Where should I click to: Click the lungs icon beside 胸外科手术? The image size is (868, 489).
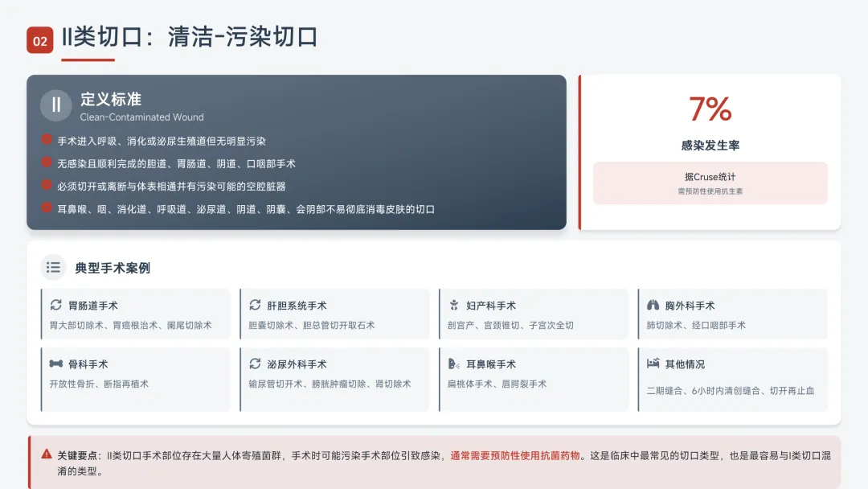click(x=653, y=305)
